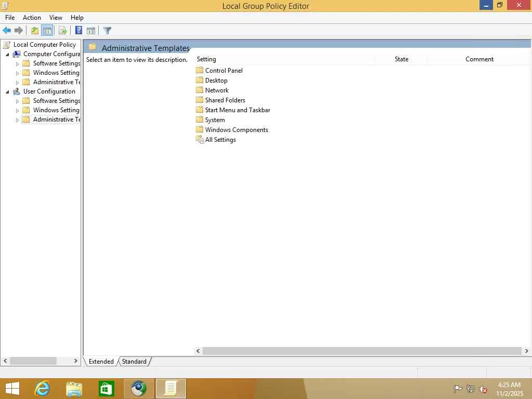The image size is (532, 399).
Task: Select the Local Computer Policy root label
Action: click(x=45, y=45)
